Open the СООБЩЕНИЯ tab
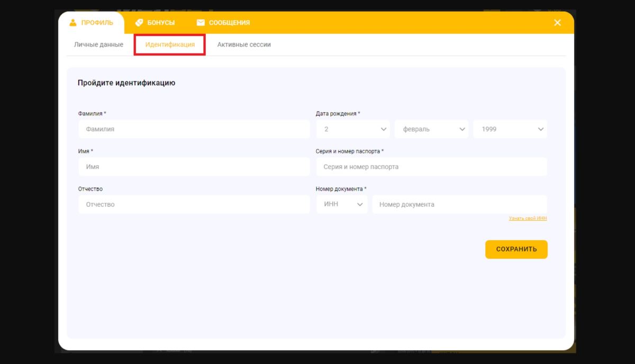Image resolution: width=635 pixels, height=364 pixels. tap(229, 23)
